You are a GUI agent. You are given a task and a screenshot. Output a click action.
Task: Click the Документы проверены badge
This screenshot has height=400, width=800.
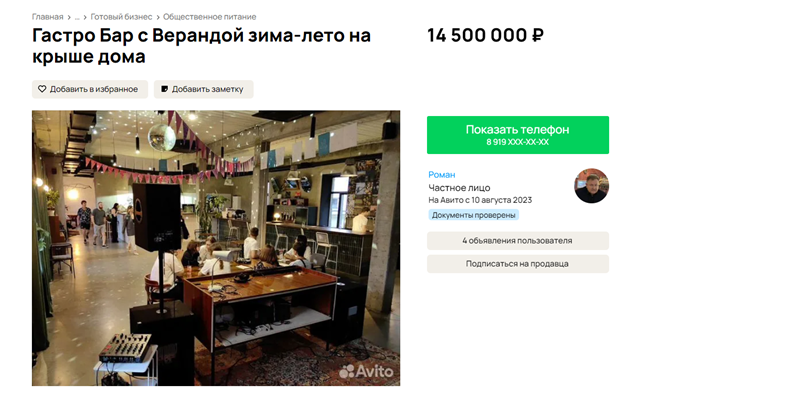473,215
